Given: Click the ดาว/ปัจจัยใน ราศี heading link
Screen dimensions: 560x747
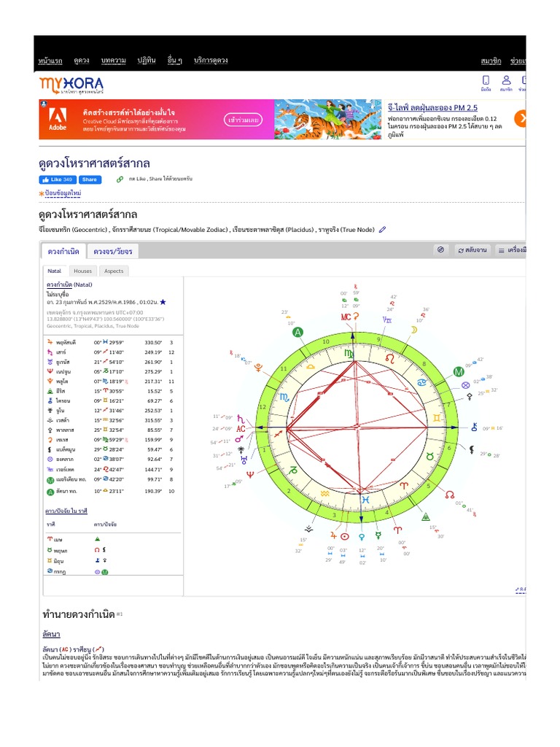Looking at the screenshot, I should point(66,511).
